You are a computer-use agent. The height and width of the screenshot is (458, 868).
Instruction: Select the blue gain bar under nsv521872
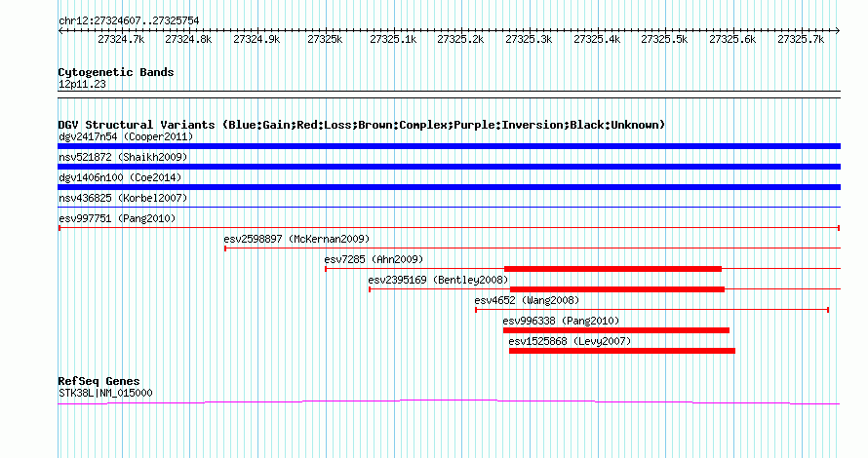point(449,167)
